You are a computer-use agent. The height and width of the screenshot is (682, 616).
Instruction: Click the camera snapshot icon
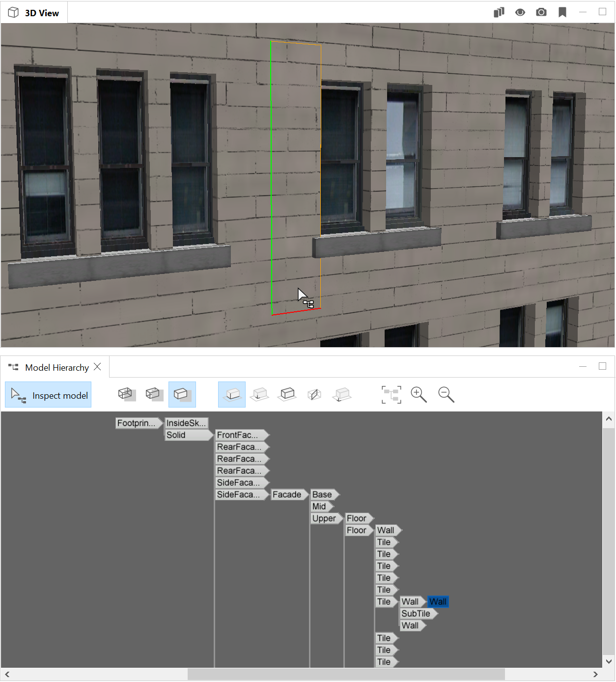click(x=541, y=12)
